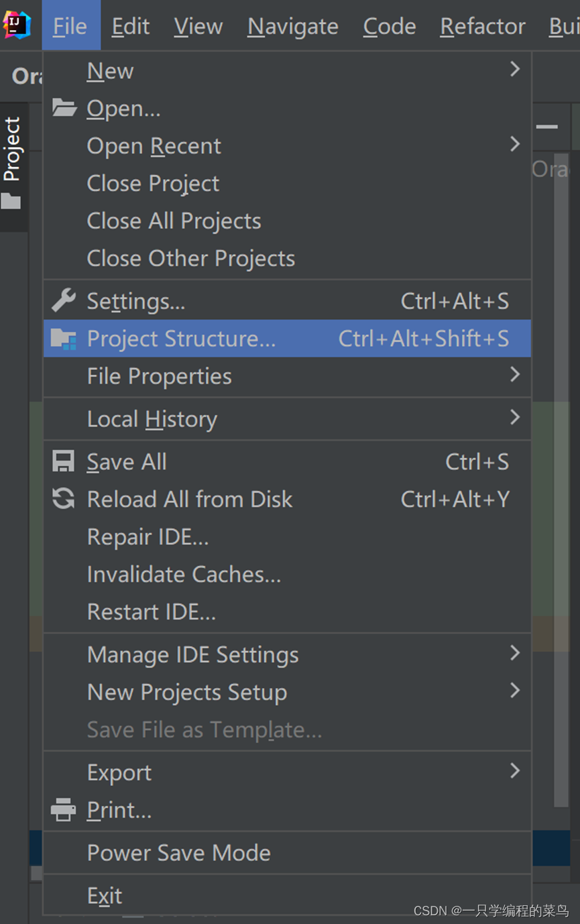Click the Project Structure folder icon
580x924 pixels.
point(64,339)
